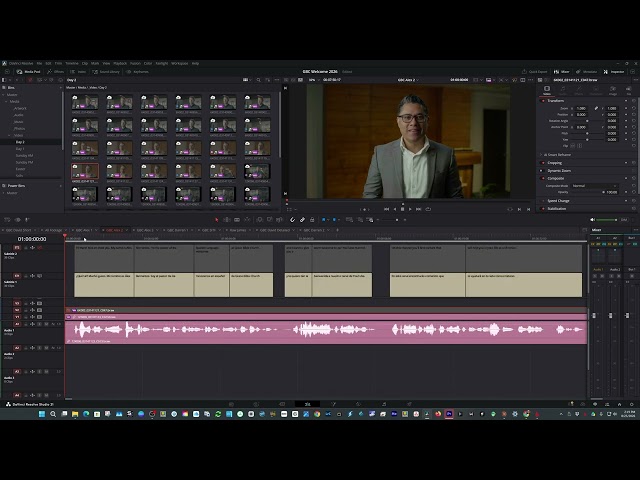Select the arrow Selection Mode tool
Viewport: 640px width, 480px height.
tap(217, 220)
